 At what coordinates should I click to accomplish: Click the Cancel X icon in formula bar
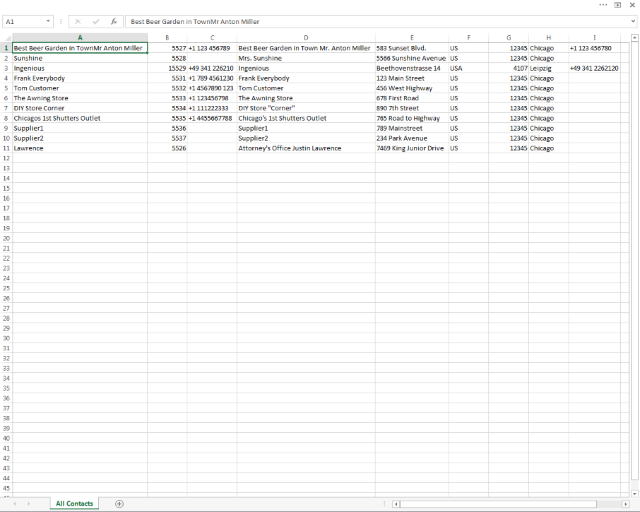(78, 22)
